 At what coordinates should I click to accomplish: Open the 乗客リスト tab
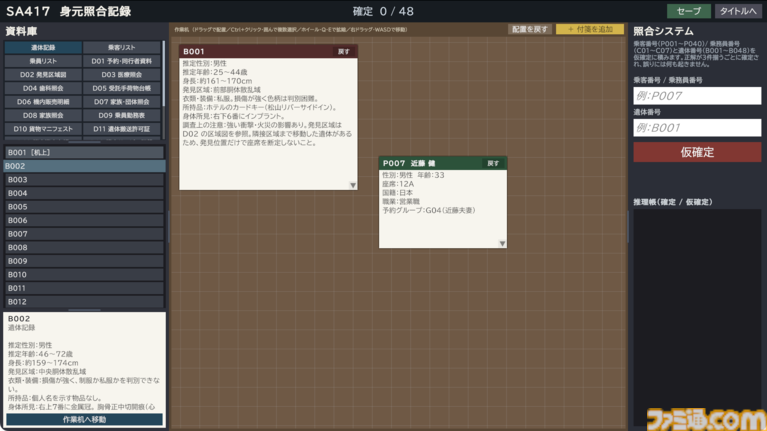coord(121,47)
